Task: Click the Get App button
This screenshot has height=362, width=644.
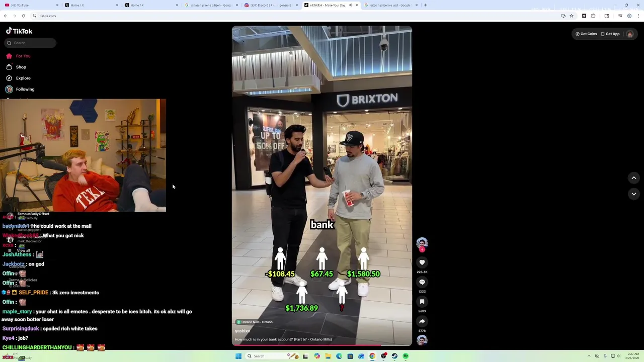Action: (x=610, y=34)
